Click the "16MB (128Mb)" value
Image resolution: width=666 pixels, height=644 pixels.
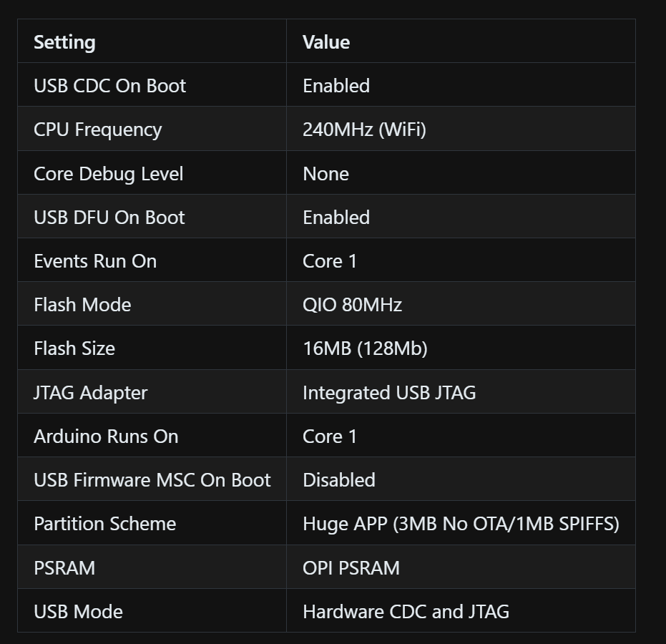pos(365,348)
